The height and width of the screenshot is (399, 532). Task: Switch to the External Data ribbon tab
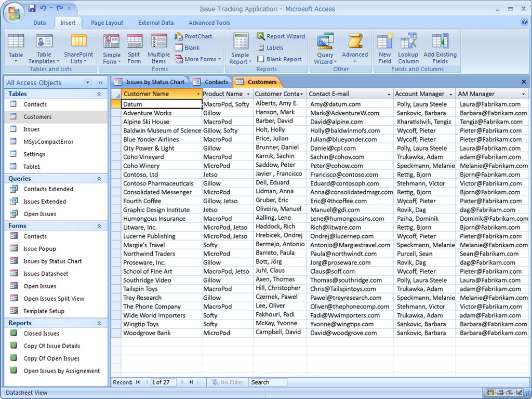coord(156,22)
